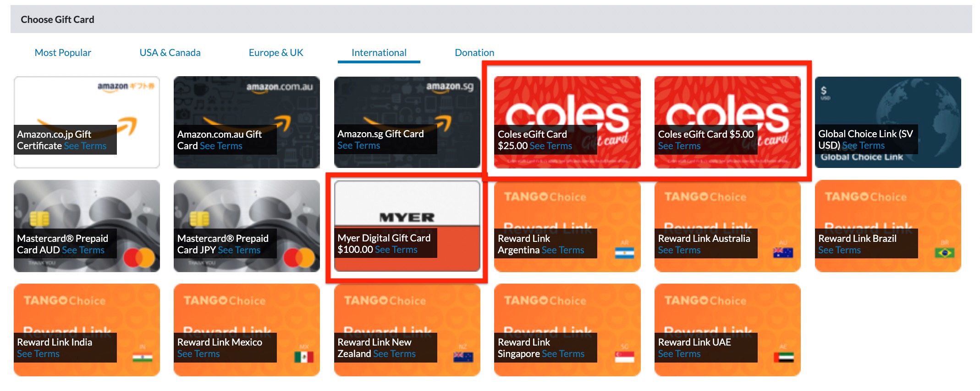Switch to USA & Canada tab
The height and width of the screenshot is (391, 980).
pyautogui.click(x=170, y=53)
